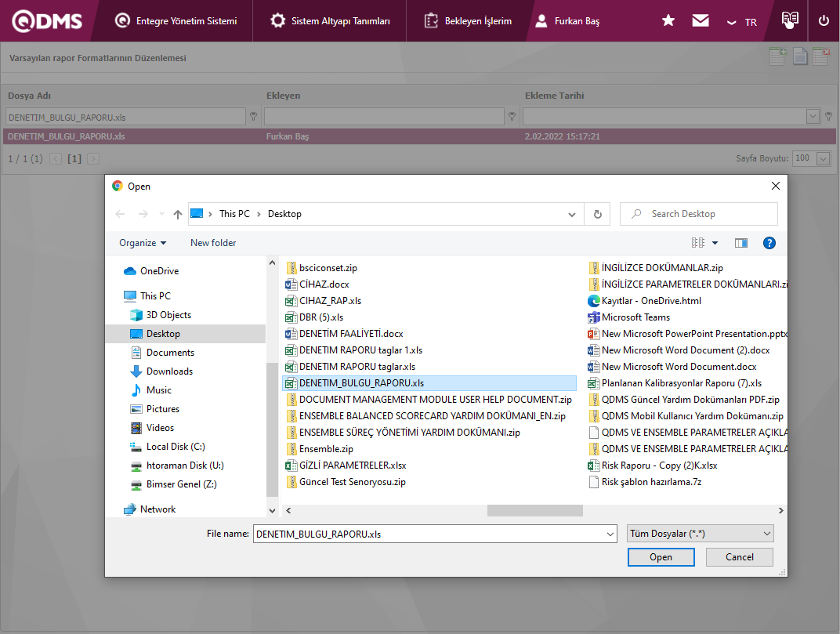840x634 pixels.
Task: Click the File name text field
Action: (429, 534)
